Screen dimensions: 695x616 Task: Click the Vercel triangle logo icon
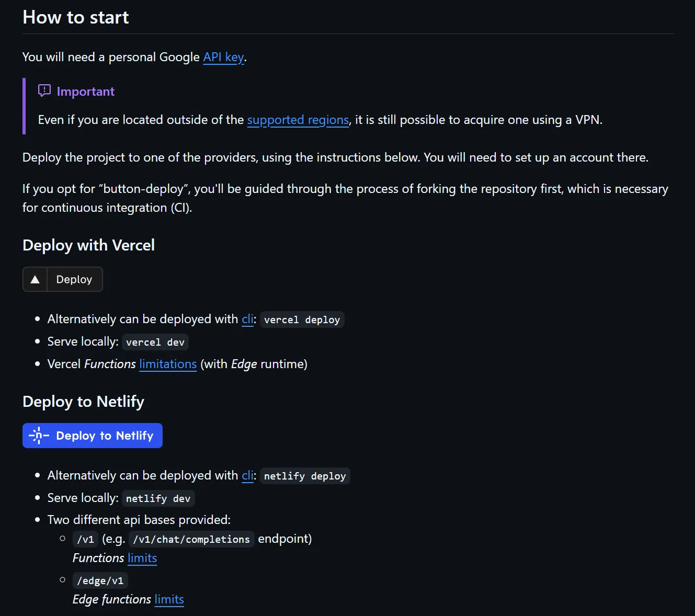tap(35, 280)
